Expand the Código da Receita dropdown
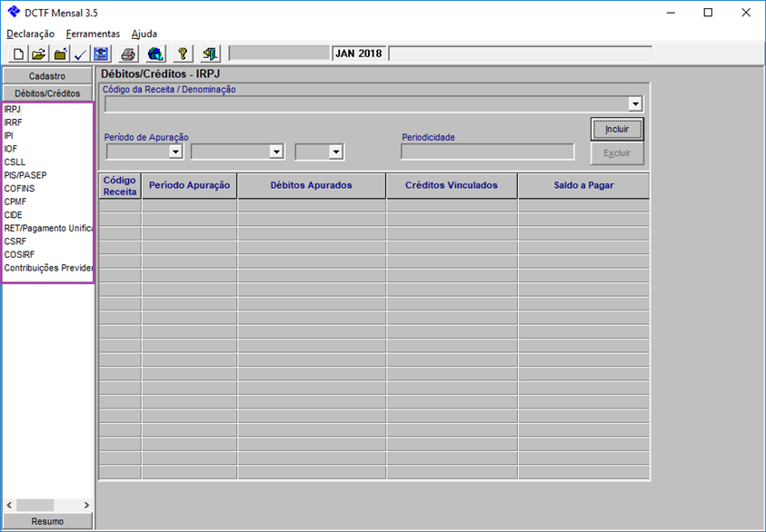766x532 pixels. pos(634,104)
